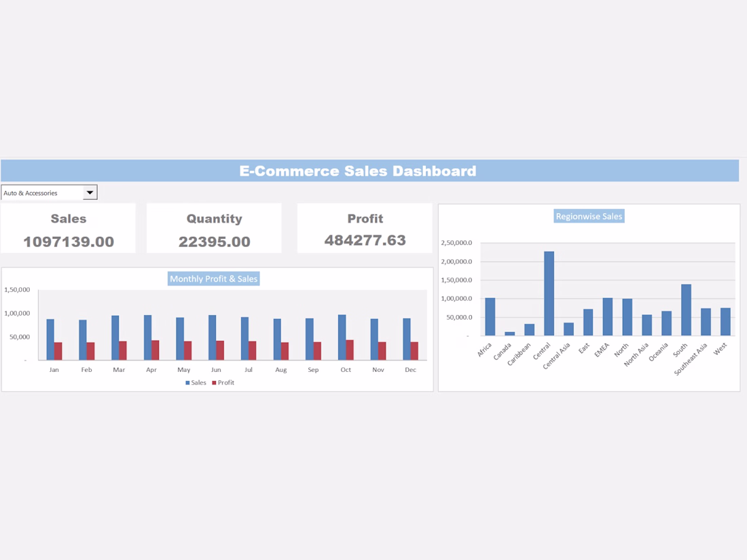Click the profit value 484277.63
This screenshot has height=560, width=747.
365,240
